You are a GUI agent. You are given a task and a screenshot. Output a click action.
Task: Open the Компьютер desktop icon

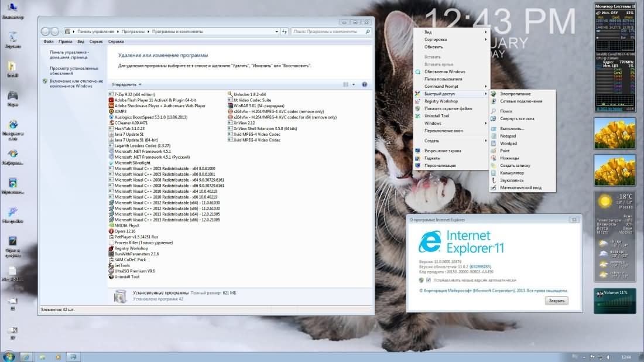pos(12,11)
